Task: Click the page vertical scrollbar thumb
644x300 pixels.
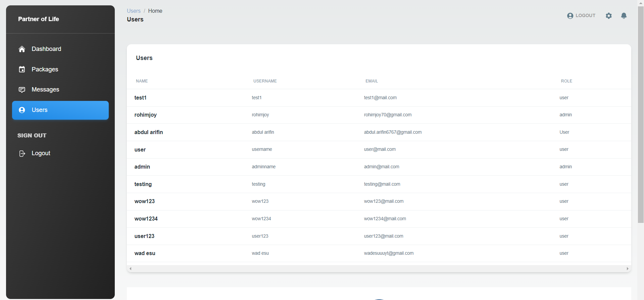Action: pos(641,114)
